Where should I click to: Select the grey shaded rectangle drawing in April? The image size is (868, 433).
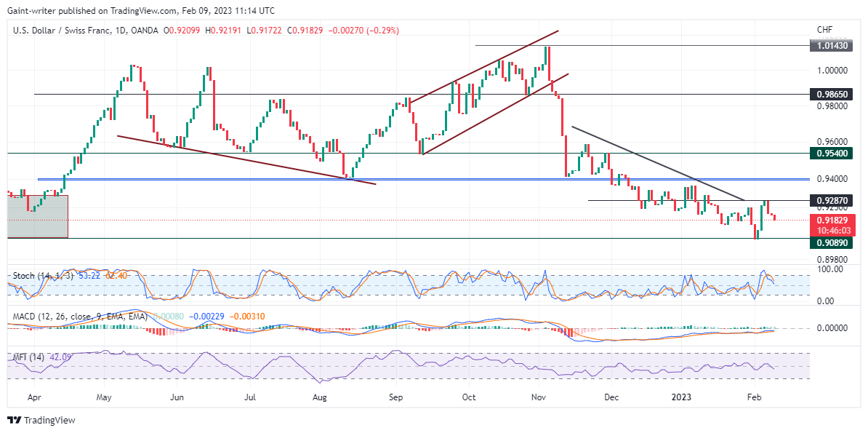38,216
